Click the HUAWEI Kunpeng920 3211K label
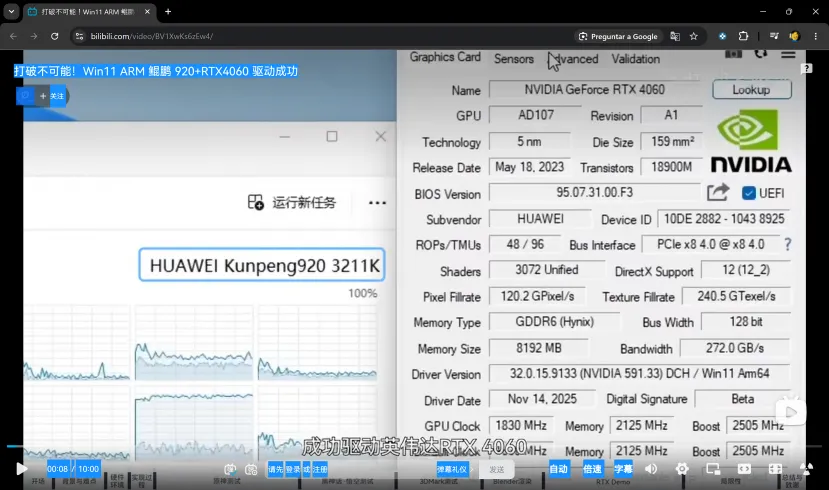 pyautogui.click(x=262, y=265)
